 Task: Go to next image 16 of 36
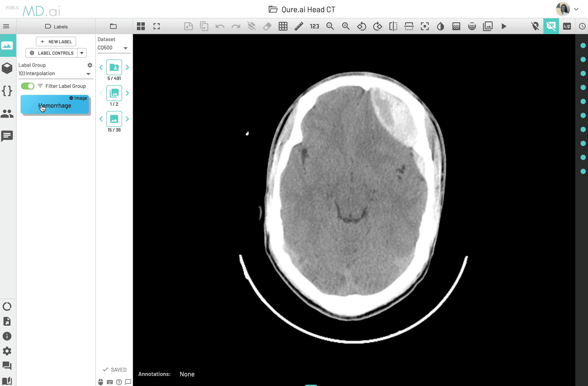tap(127, 119)
